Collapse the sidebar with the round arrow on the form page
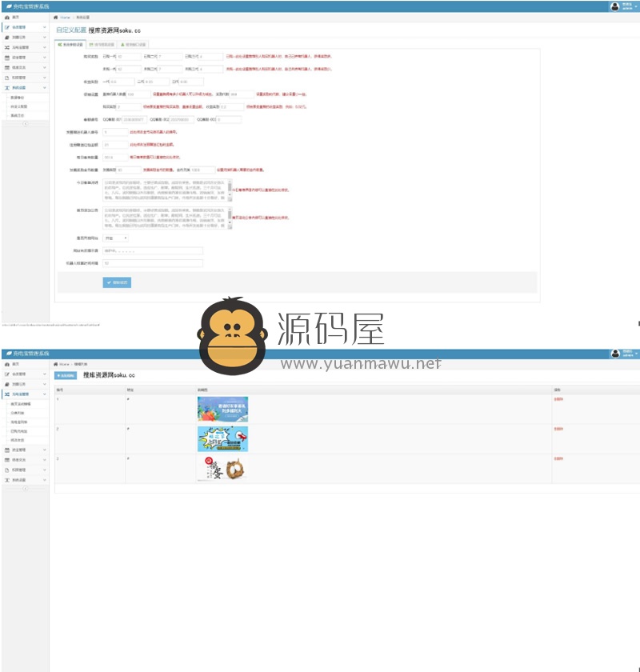 coord(26,124)
